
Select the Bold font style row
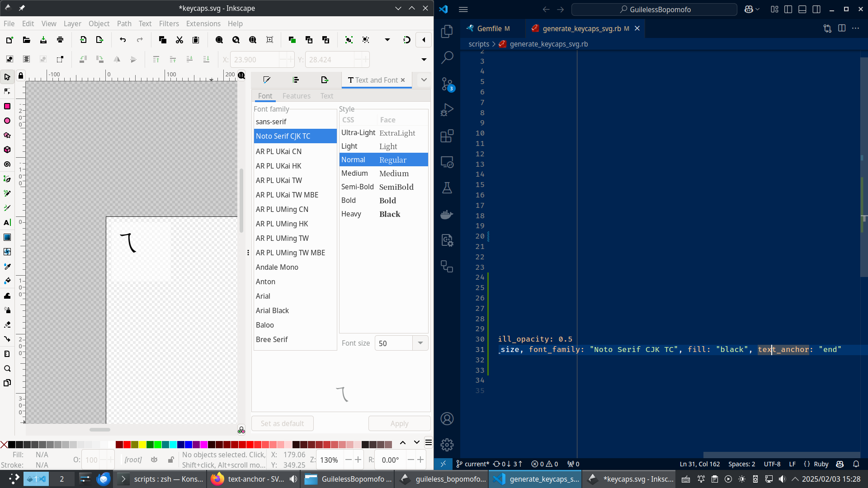[x=383, y=200]
